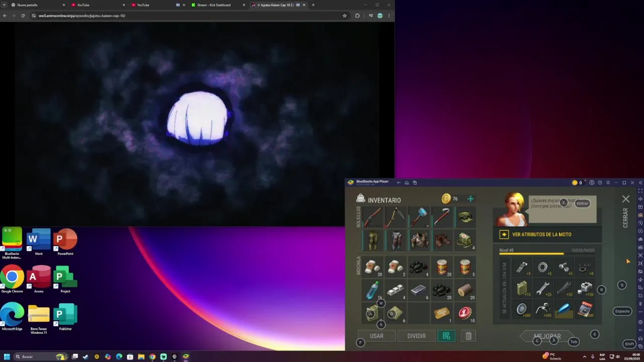
Task: Click the wrench motorcycle part +25
Action: (x=543, y=288)
